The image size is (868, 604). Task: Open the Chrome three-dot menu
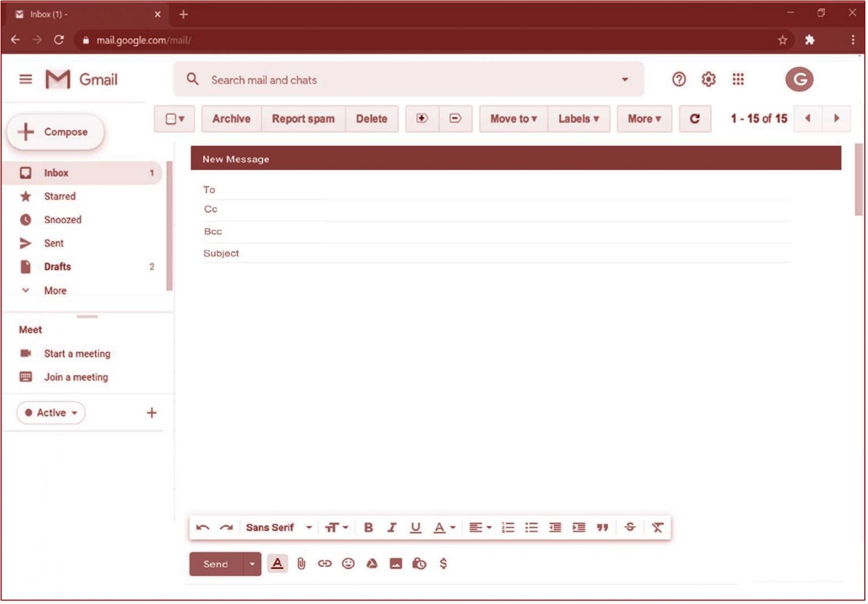pyautogui.click(x=853, y=40)
